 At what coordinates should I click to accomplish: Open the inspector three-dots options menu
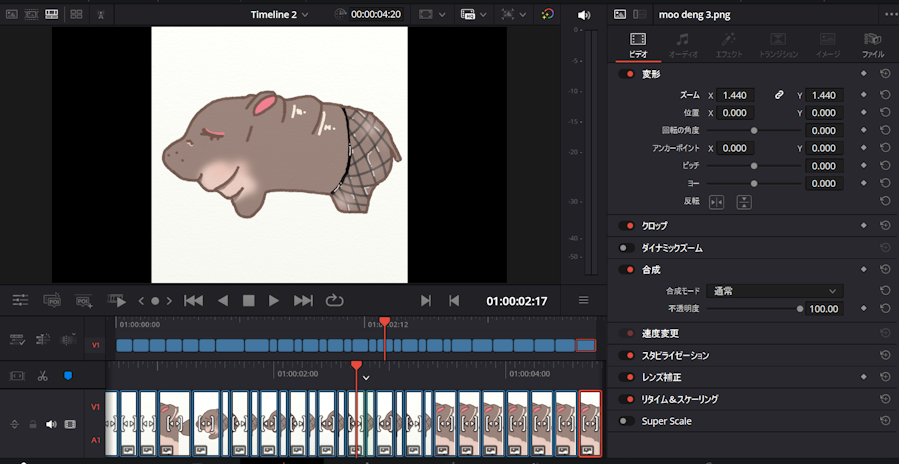891,15
